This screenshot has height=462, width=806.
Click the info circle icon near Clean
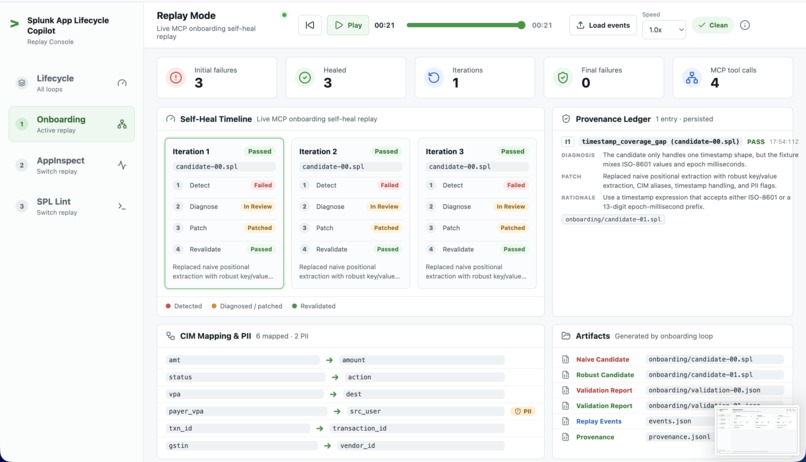pos(745,25)
